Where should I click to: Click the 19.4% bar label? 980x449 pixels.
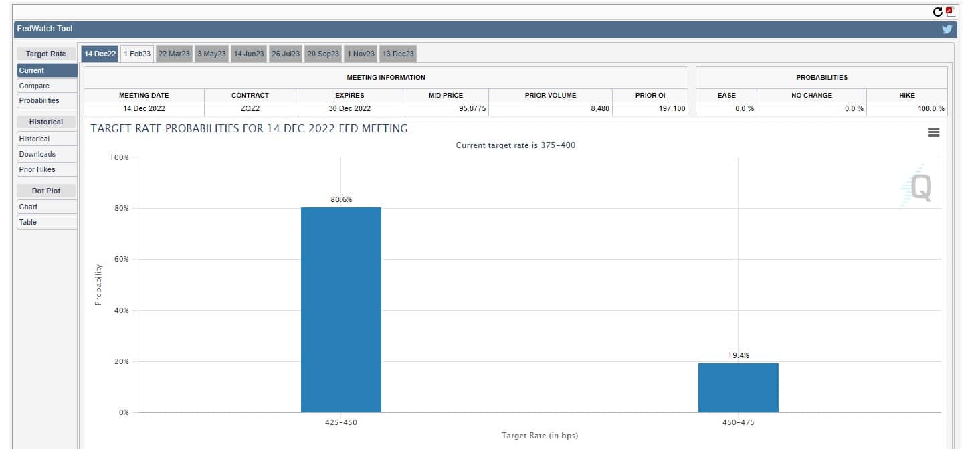pyautogui.click(x=739, y=355)
